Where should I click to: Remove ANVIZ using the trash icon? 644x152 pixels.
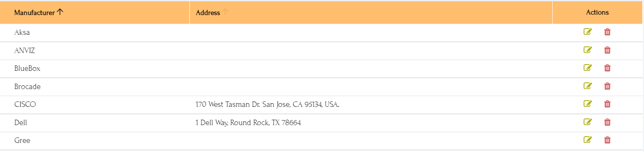(x=607, y=50)
